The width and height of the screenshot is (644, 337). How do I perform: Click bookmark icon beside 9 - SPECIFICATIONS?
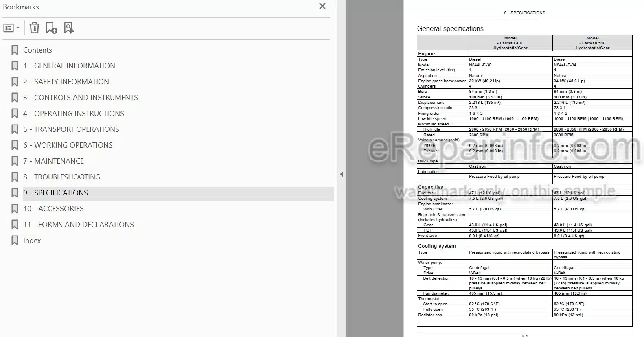point(15,193)
